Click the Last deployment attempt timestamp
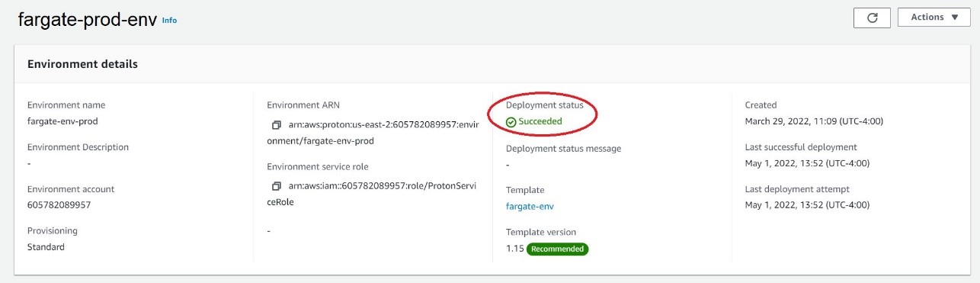This screenshot has width=980, height=283. click(x=807, y=205)
